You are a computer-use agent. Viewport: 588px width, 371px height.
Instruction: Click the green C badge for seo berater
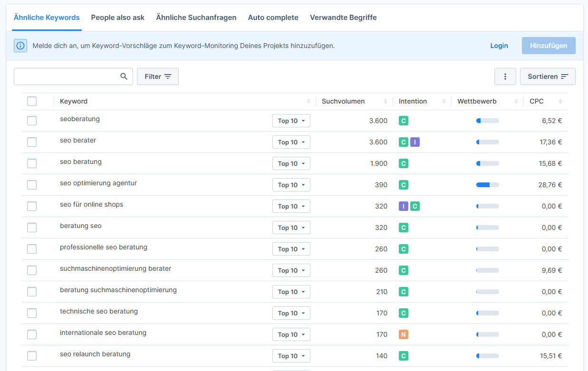click(x=404, y=142)
